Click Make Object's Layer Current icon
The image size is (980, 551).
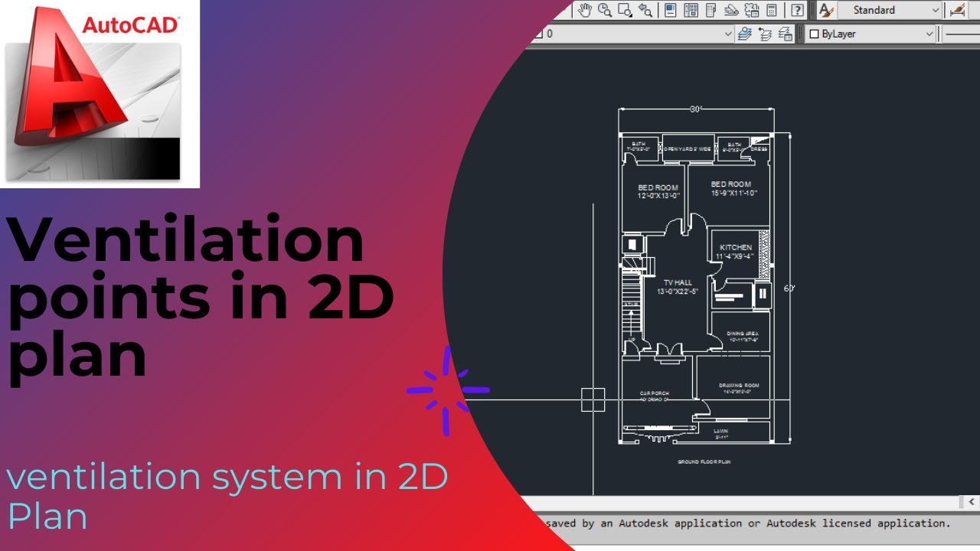(x=745, y=34)
